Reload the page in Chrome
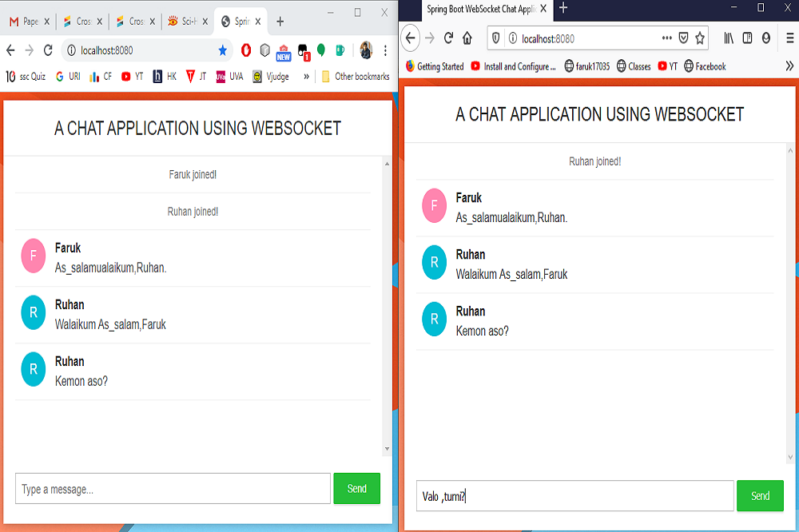799x532 pixels. click(x=48, y=50)
